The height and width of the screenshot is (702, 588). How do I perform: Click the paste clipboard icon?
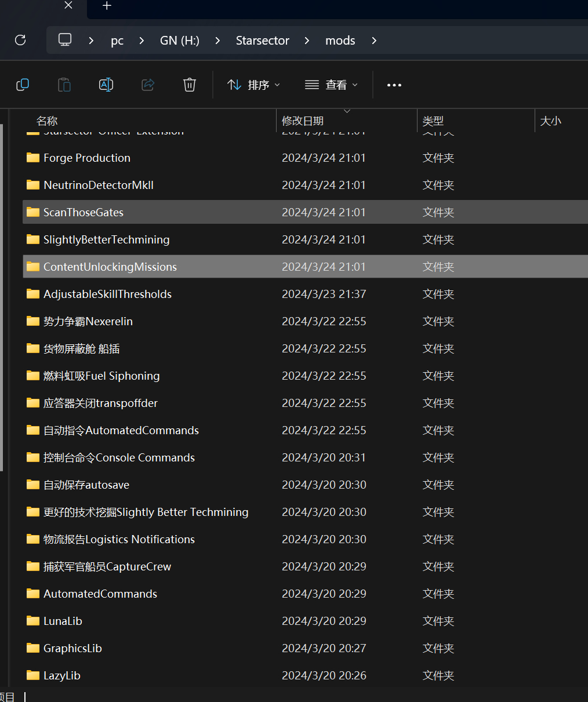[x=64, y=85]
